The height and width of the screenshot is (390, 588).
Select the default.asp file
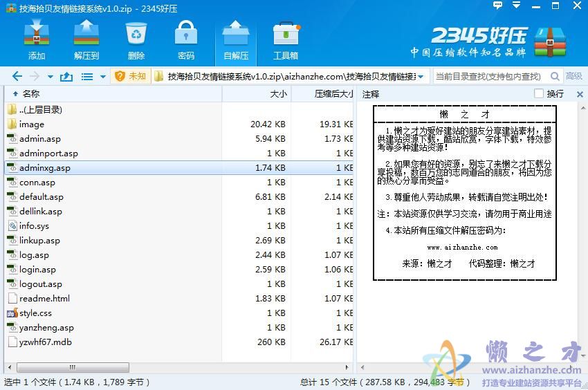coord(179,197)
